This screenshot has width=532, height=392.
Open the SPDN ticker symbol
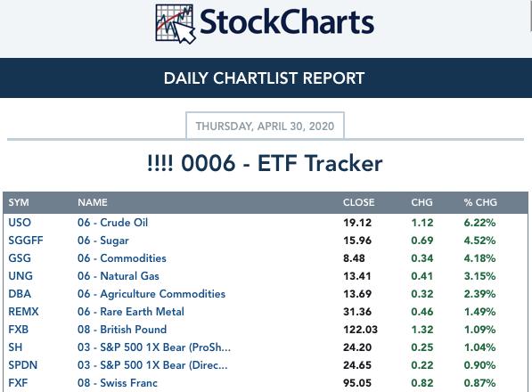coord(23,365)
